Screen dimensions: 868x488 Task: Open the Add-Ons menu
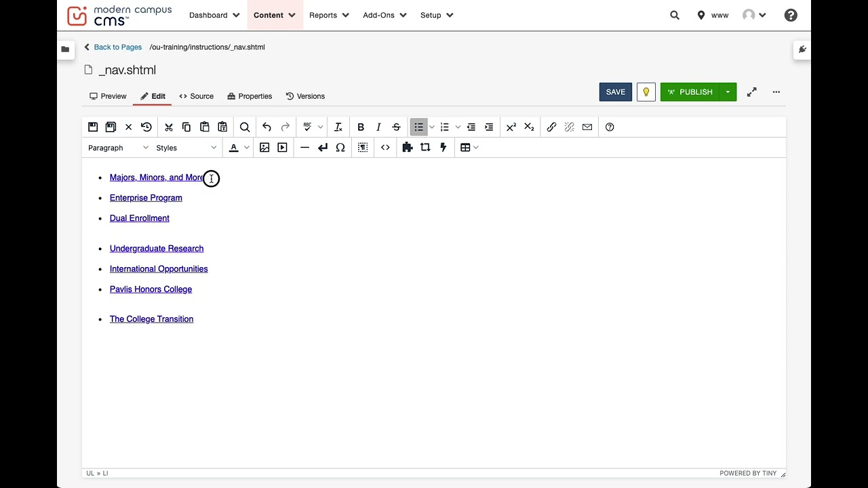coord(384,15)
